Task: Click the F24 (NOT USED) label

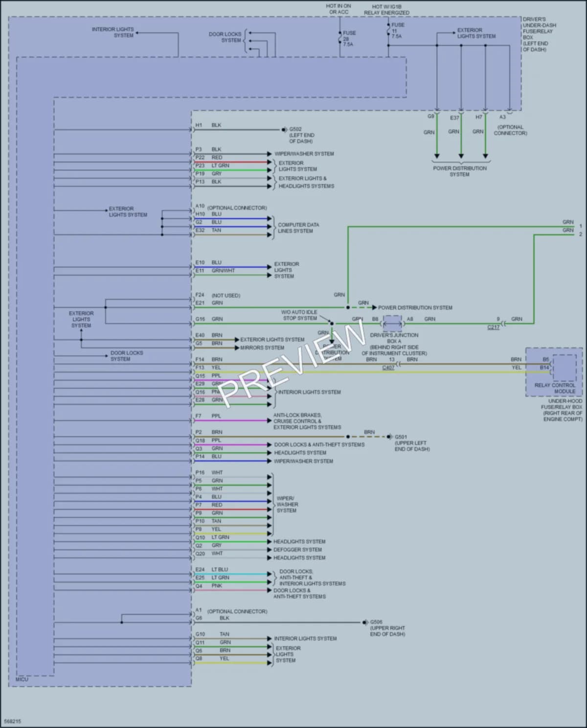Action: coord(218,295)
